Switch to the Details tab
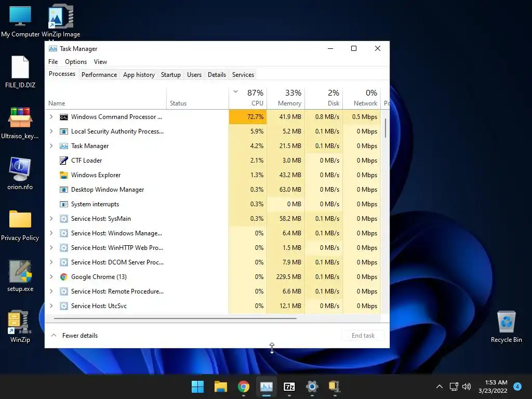 [x=217, y=75]
